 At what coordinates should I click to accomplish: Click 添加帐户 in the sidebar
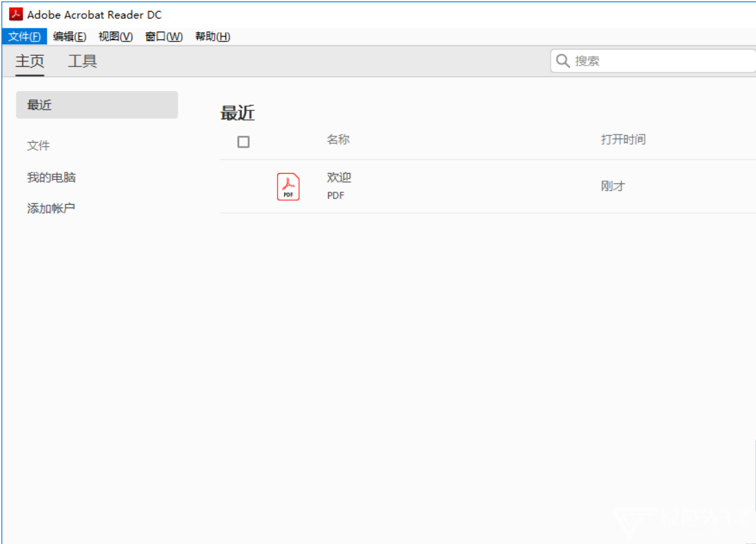[51, 208]
